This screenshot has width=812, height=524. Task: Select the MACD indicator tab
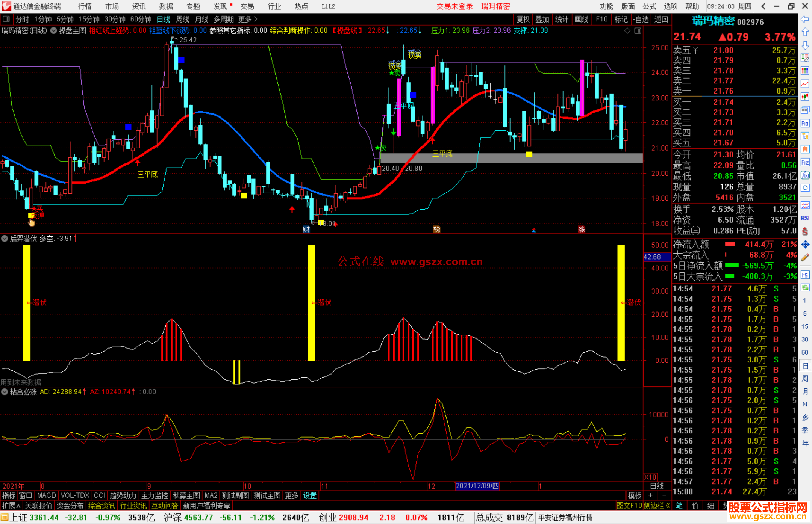(46, 495)
